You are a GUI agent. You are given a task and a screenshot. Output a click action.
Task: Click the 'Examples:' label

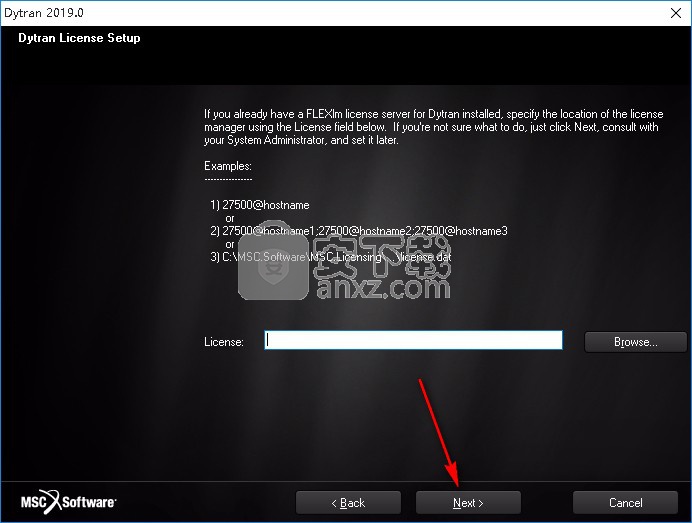tap(228, 166)
